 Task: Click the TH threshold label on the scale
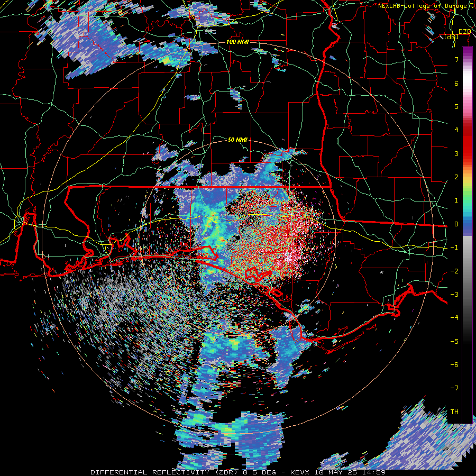pos(454,412)
